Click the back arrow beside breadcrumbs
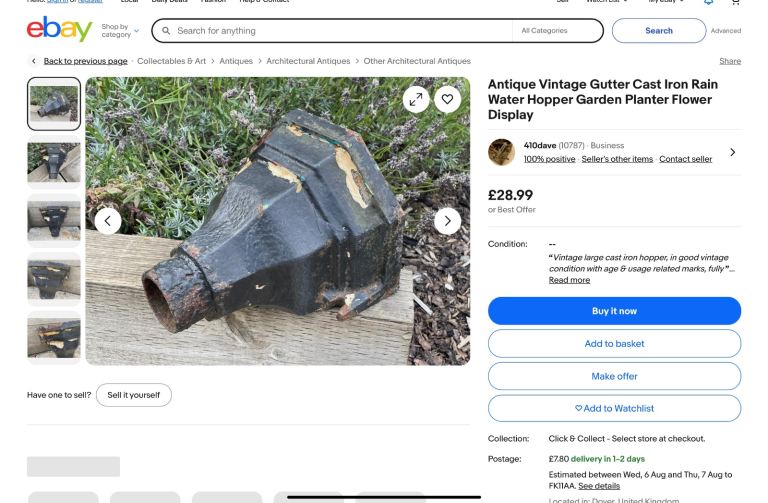 point(34,61)
